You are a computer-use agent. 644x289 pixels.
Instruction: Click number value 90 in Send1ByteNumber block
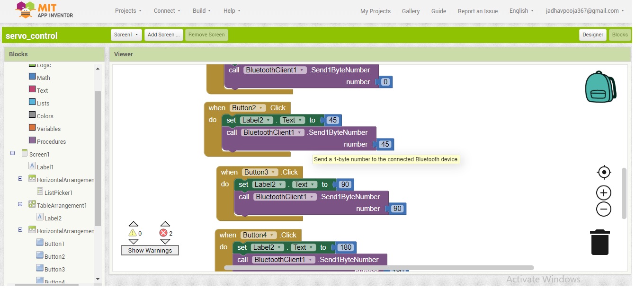[397, 209]
